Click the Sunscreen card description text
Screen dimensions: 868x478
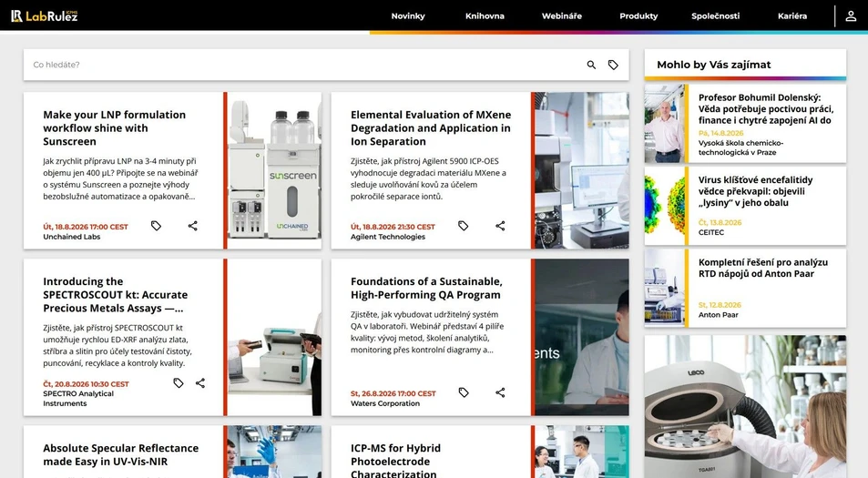(x=120, y=178)
